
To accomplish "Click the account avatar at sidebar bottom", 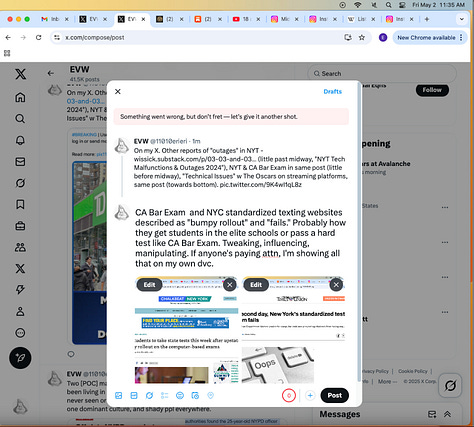I will [x=20, y=406].
